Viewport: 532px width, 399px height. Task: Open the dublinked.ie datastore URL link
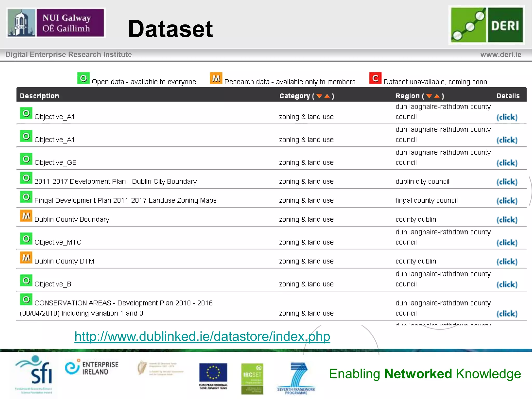pos(202,336)
